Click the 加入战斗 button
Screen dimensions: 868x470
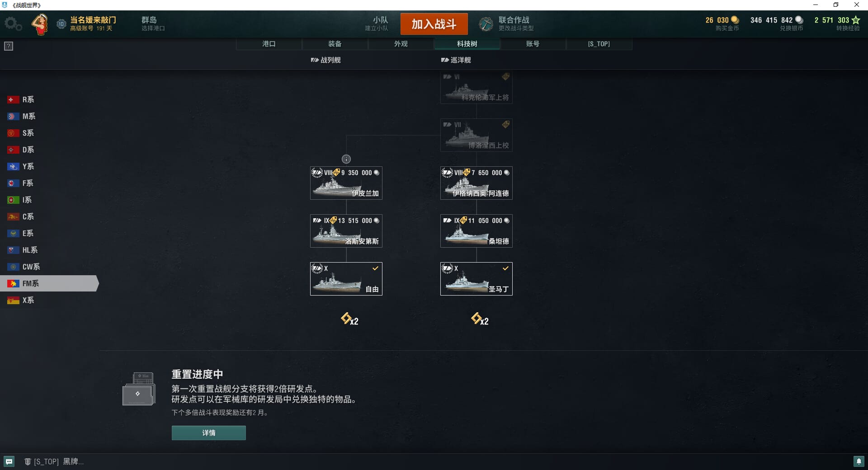[434, 24]
